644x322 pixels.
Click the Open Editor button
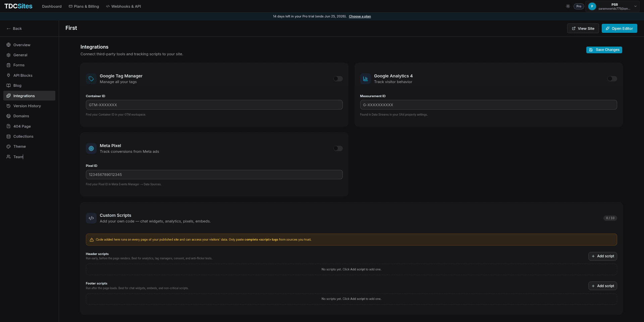point(619,28)
